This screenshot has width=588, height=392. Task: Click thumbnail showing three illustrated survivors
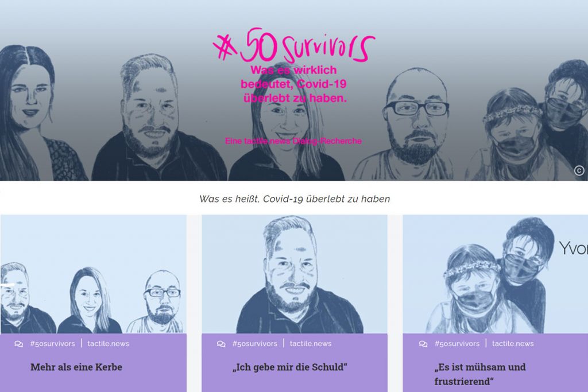pos(94,274)
